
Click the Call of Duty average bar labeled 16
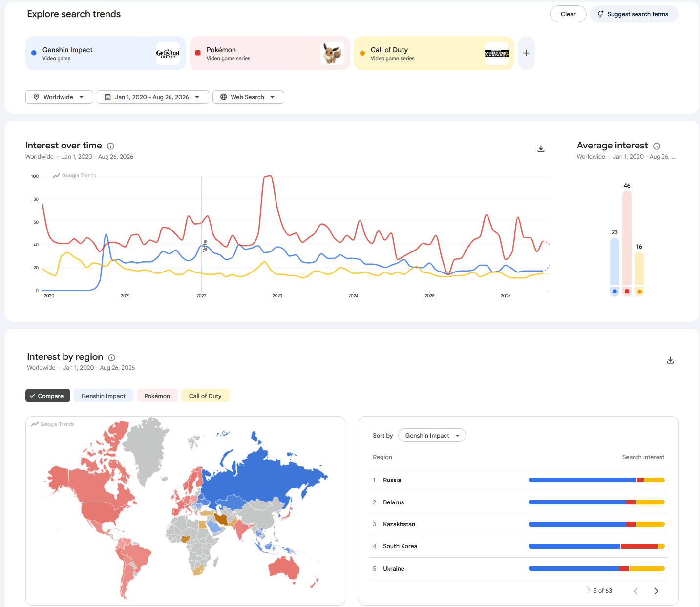(x=639, y=269)
